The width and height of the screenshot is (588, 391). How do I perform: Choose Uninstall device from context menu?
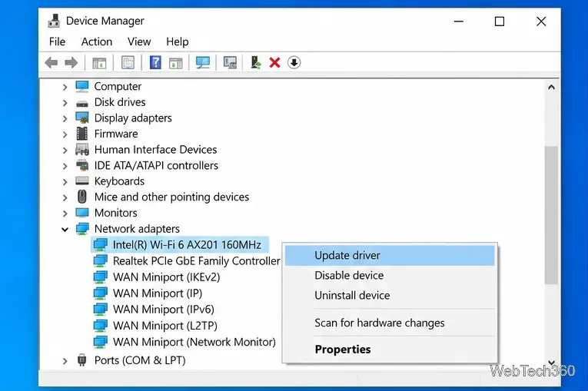click(x=390, y=296)
